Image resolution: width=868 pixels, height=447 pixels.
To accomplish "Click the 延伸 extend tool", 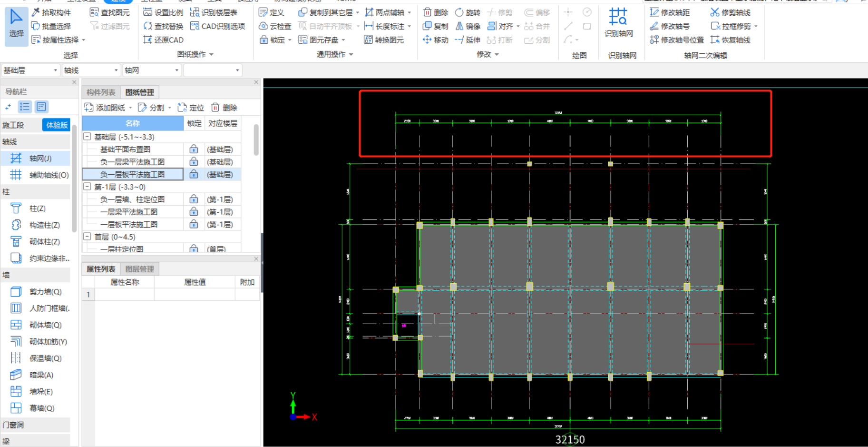I will [x=468, y=40].
